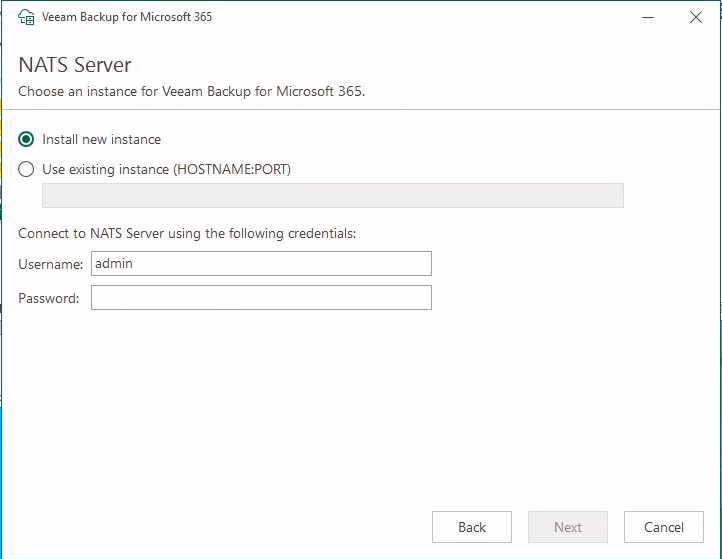Click the Veeam Backup icon in title bar

pyautogui.click(x=27, y=17)
